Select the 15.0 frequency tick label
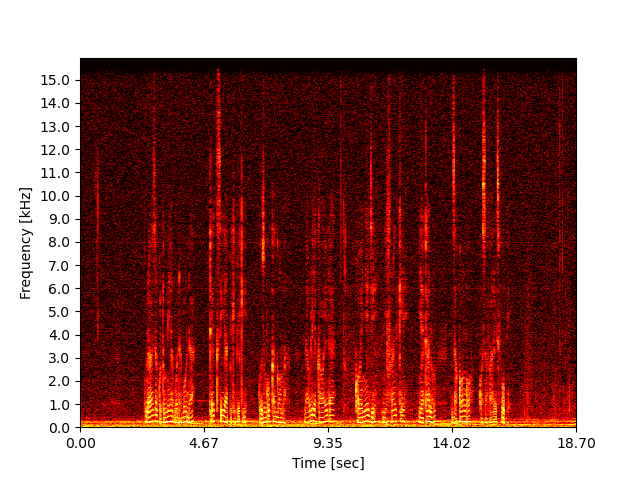The width and height of the screenshot is (640, 480). (55, 80)
